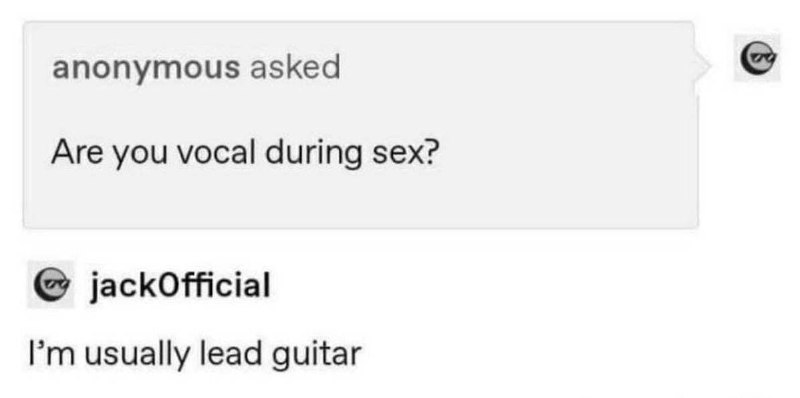The height and width of the screenshot is (398, 800).
Task: Click the reply text 'I'm usually lead guitar'
Action: [x=194, y=355]
